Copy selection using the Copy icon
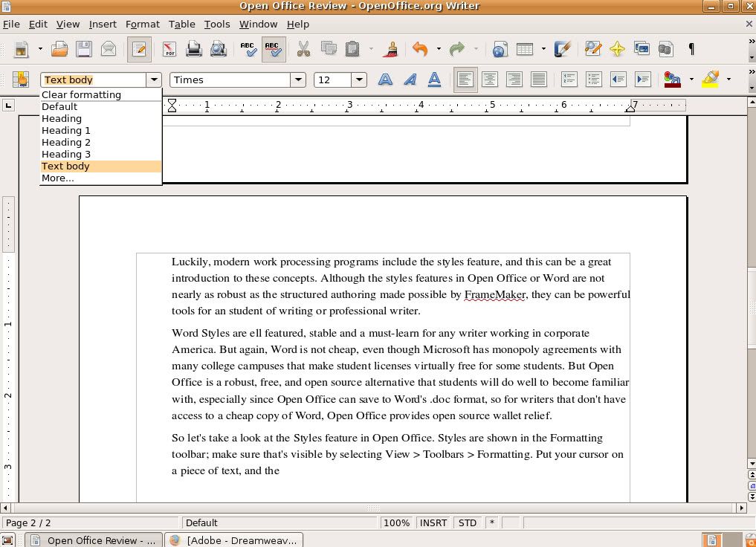 click(x=329, y=49)
